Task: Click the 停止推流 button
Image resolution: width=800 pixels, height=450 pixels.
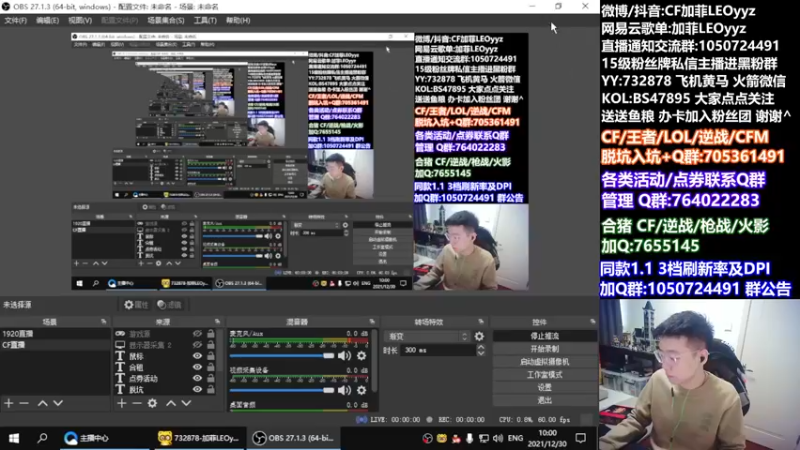Action: (544, 336)
